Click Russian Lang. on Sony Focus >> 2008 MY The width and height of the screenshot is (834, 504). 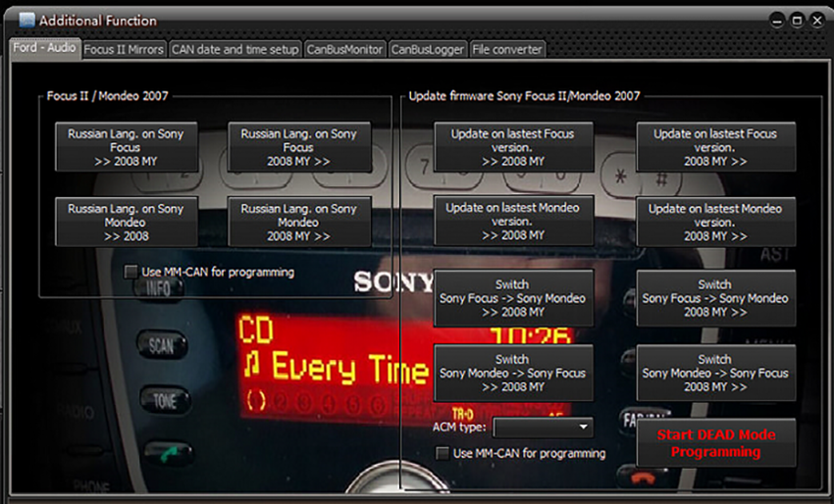[126, 147]
